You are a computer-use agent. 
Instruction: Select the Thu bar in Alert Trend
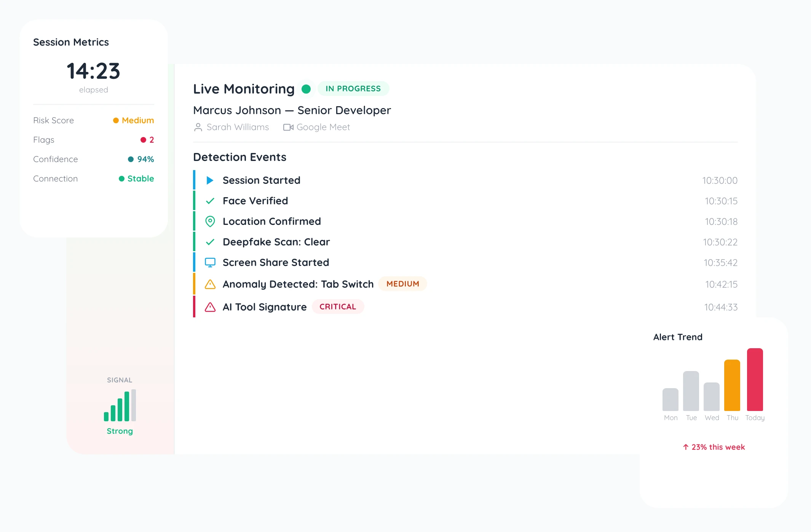[x=732, y=385]
